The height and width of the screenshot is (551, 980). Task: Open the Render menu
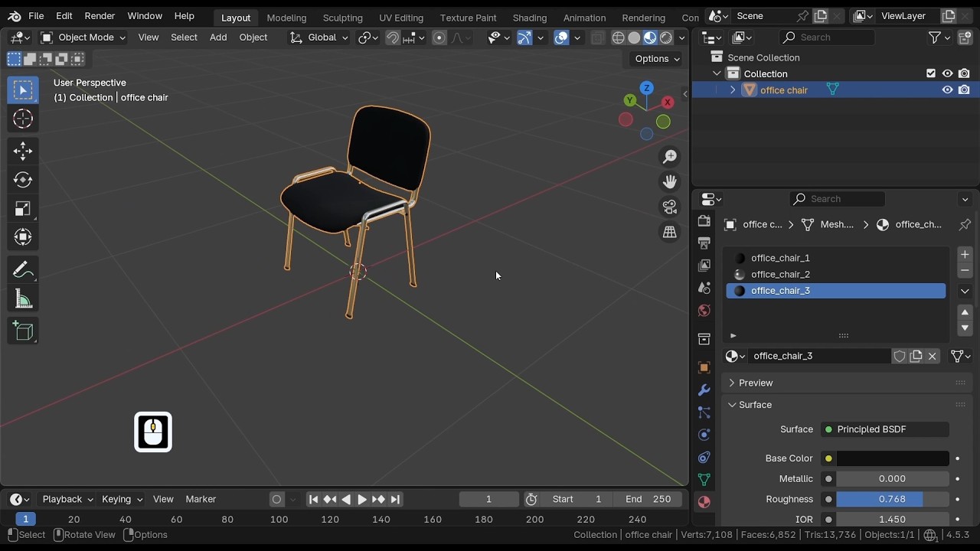point(100,16)
